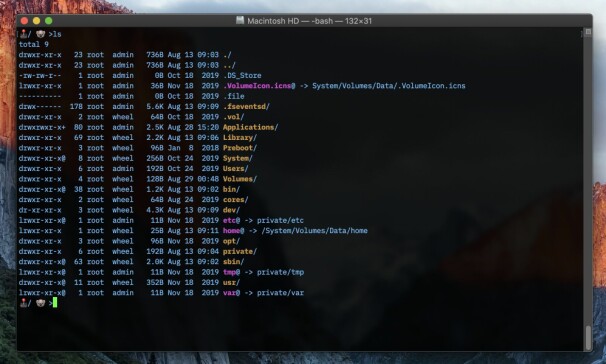Click the '00:48' time on the Volumes row
606x364 pixels.
(x=208, y=179)
